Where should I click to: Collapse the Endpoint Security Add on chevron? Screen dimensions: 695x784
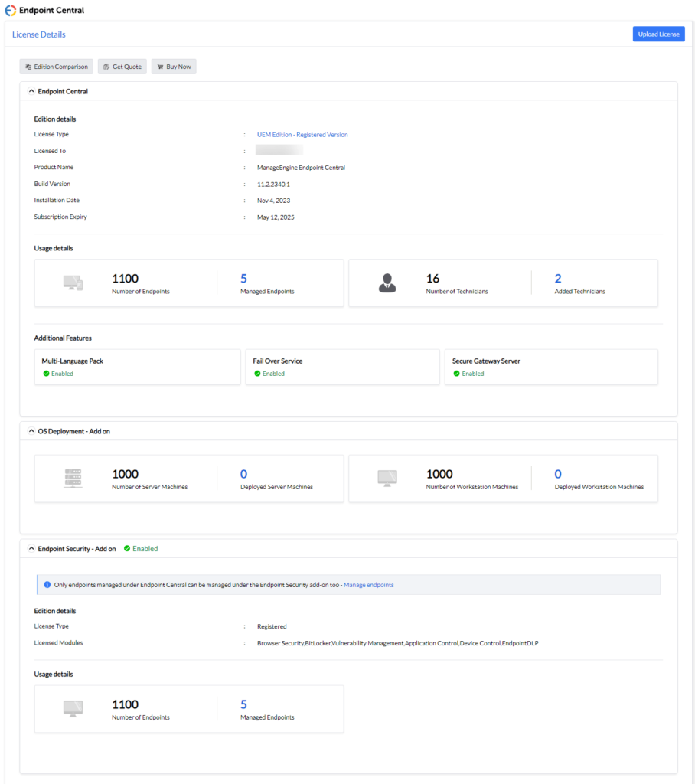click(x=31, y=548)
